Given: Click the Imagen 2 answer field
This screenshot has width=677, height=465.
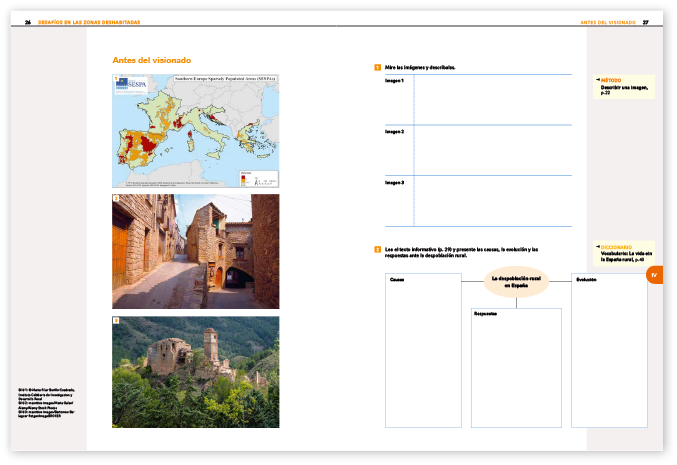Looking at the screenshot, I should [493, 150].
